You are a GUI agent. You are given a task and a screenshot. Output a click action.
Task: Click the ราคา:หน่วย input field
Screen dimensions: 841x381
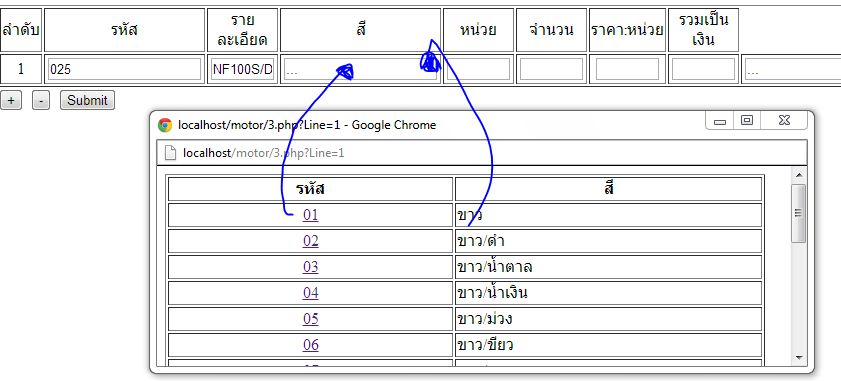click(628, 69)
